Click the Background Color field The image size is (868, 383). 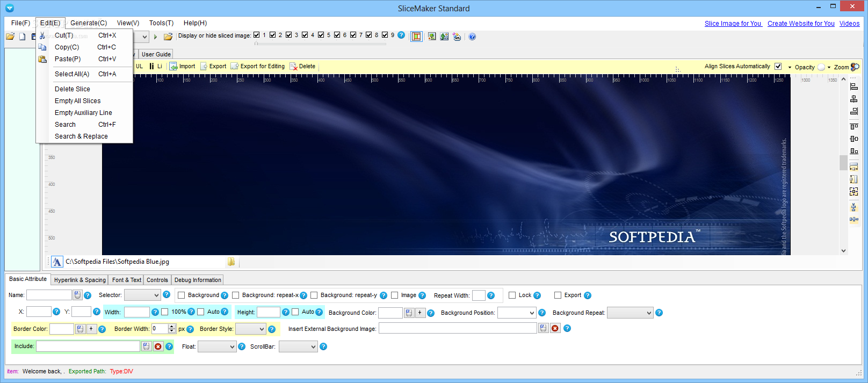coord(390,313)
